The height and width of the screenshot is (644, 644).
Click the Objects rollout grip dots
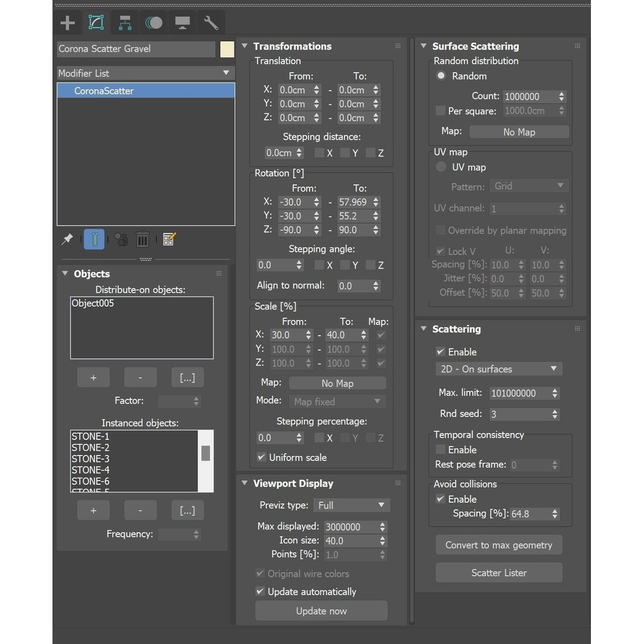pyautogui.click(x=218, y=273)
